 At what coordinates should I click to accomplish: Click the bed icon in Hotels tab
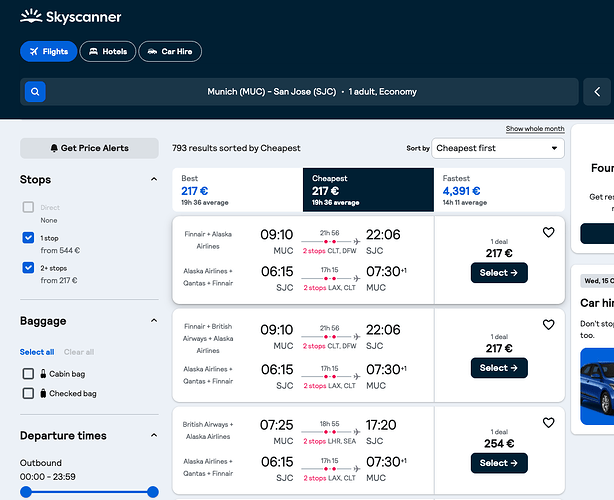[x=93, y=51]
